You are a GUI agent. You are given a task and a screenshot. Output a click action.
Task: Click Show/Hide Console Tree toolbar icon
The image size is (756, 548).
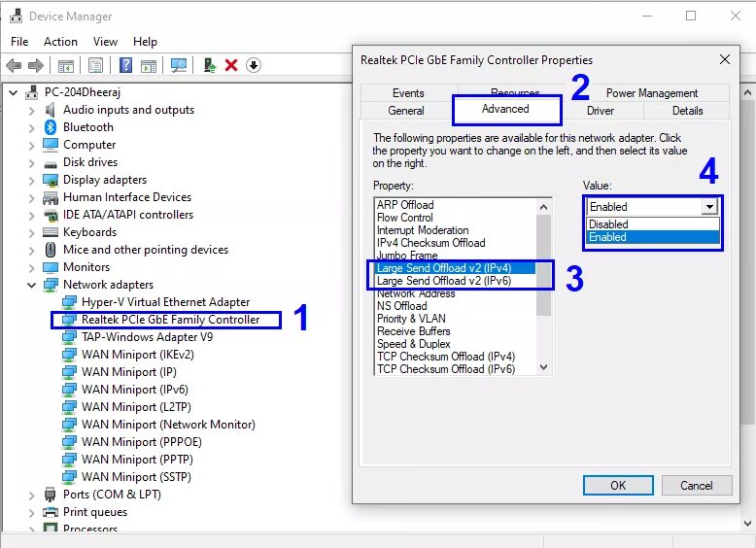[x=65, y=65]
